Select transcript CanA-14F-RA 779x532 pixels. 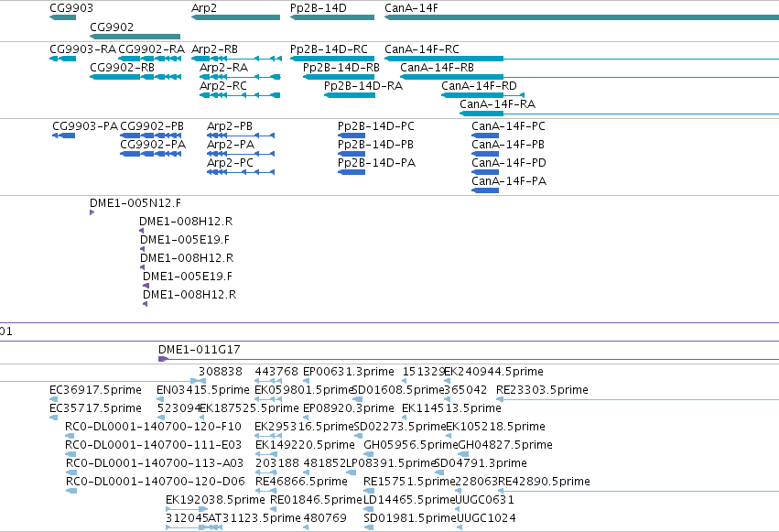(x=620, y=114)
